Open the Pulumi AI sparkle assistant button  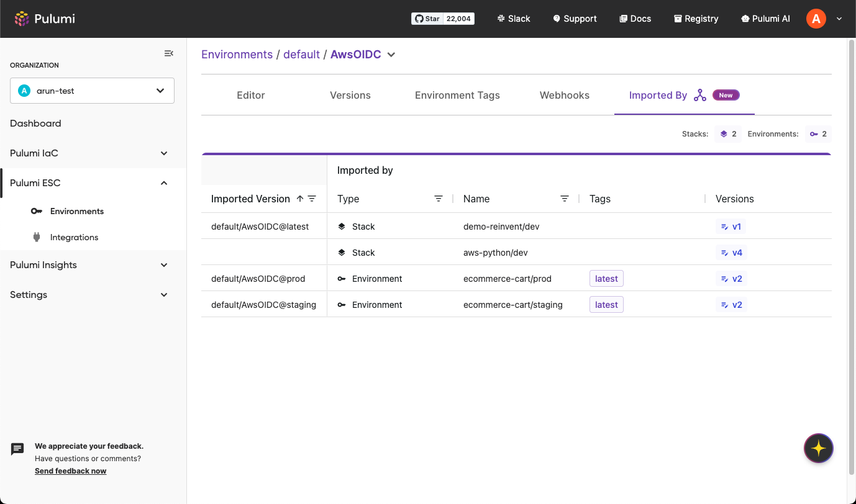(818, 448)
